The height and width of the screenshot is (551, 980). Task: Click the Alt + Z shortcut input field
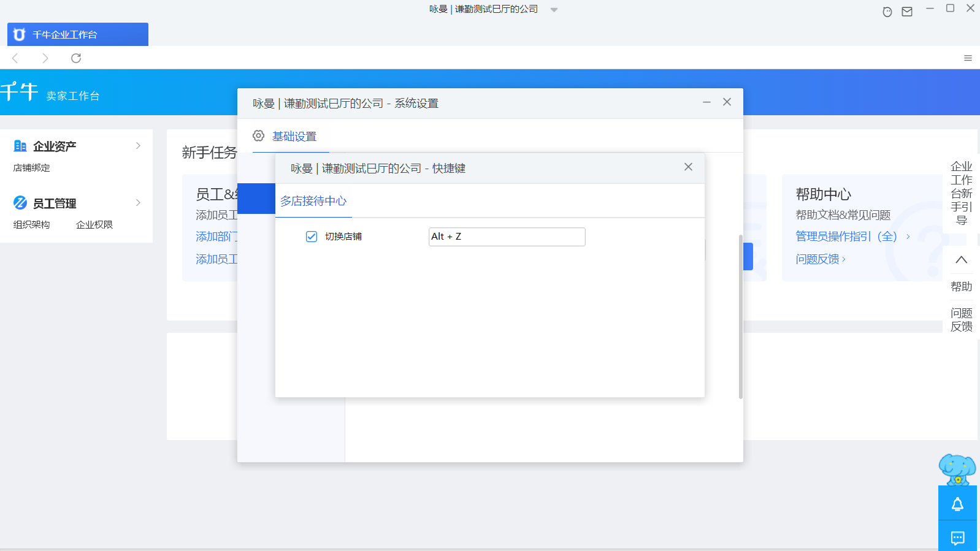(x=507, y=237)
